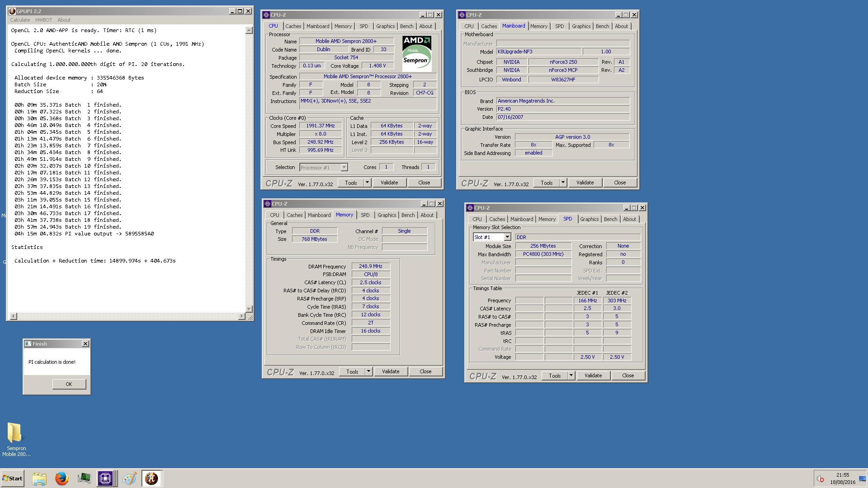This screenshot has height=488, width=868.
Task: Click Tools button in CPU window
Action: point(351,183)
